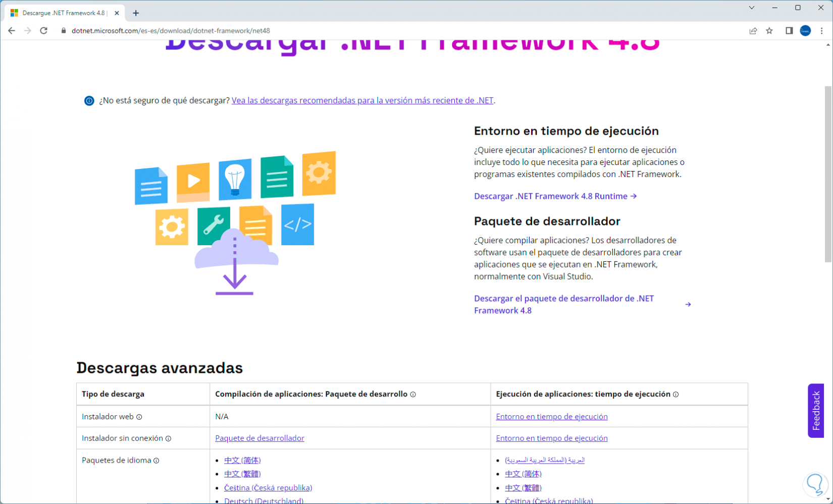This screenshot has height=504, width=833.
Task: Open the Feedback side button
Action: (816, 411)
